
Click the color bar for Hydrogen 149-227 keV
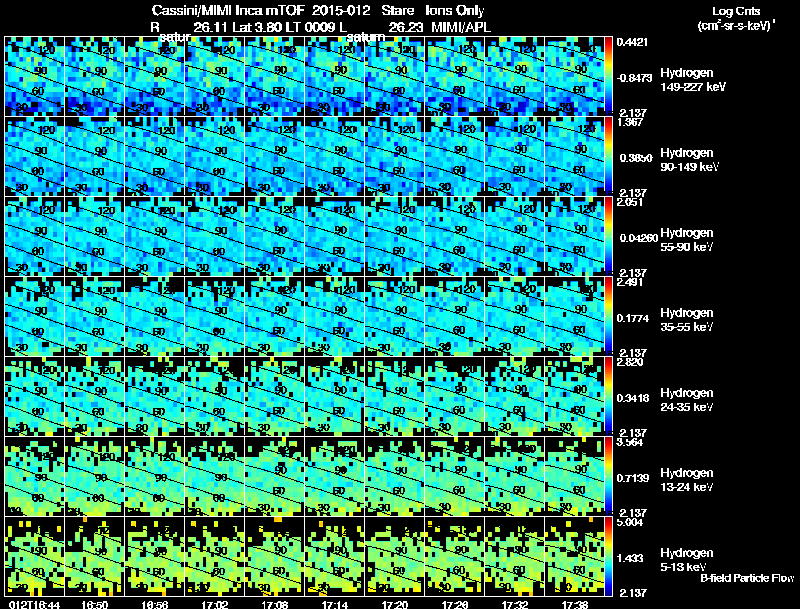coord(608,76)
